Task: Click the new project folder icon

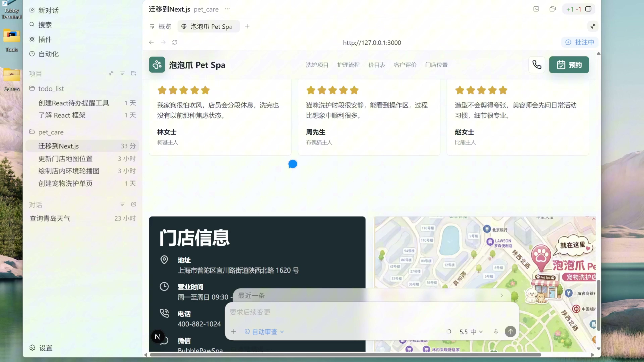Action: pos(133,73)
